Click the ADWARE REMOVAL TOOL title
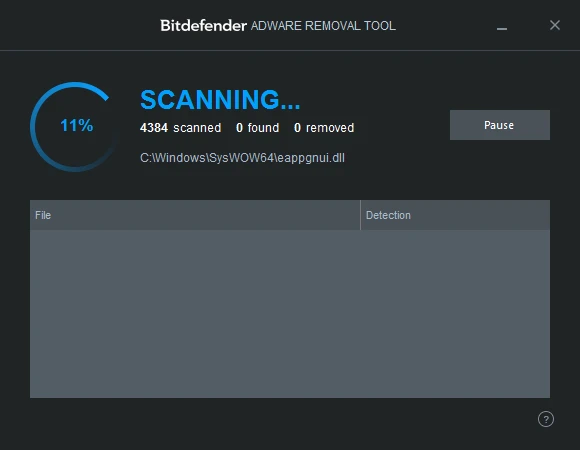This screenshot has height=450, width=580. pos(323,26)
